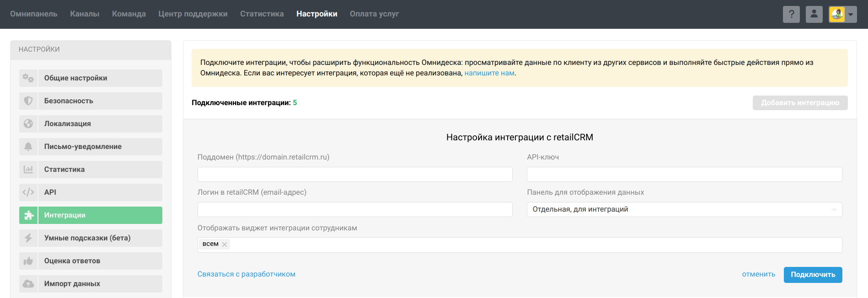
Task: Click inside the сотрудникам widget tags field
Action: (x=520, y=245)
